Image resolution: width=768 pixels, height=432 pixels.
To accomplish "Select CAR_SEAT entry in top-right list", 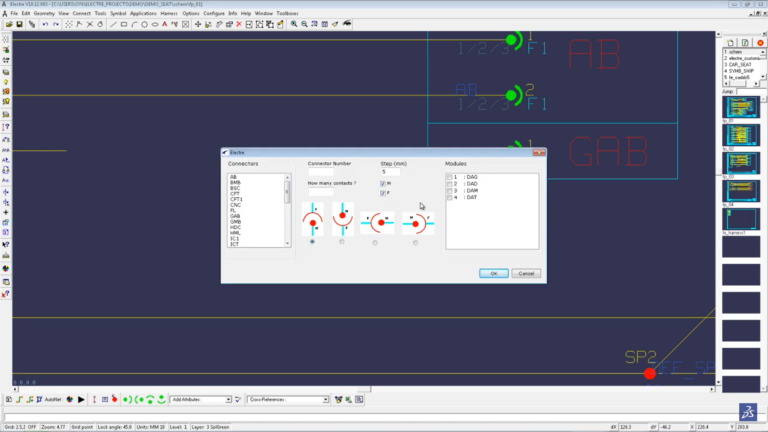I will (x=740, y=65).
